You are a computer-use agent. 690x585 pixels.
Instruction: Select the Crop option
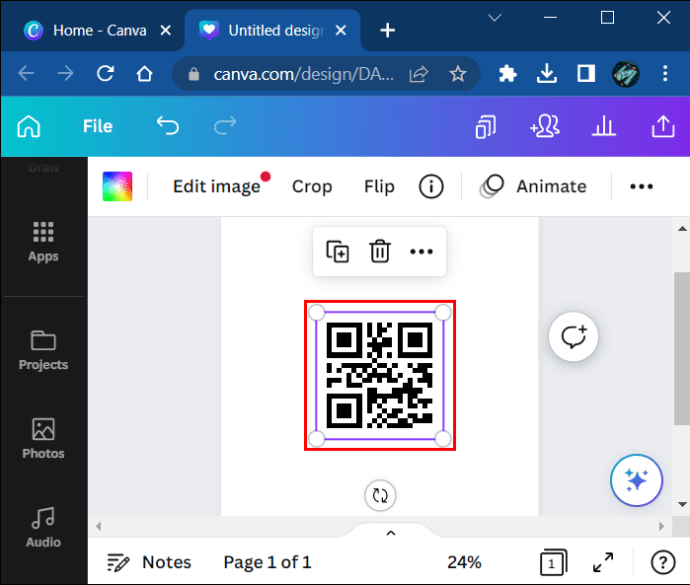[x=312, y=187]
